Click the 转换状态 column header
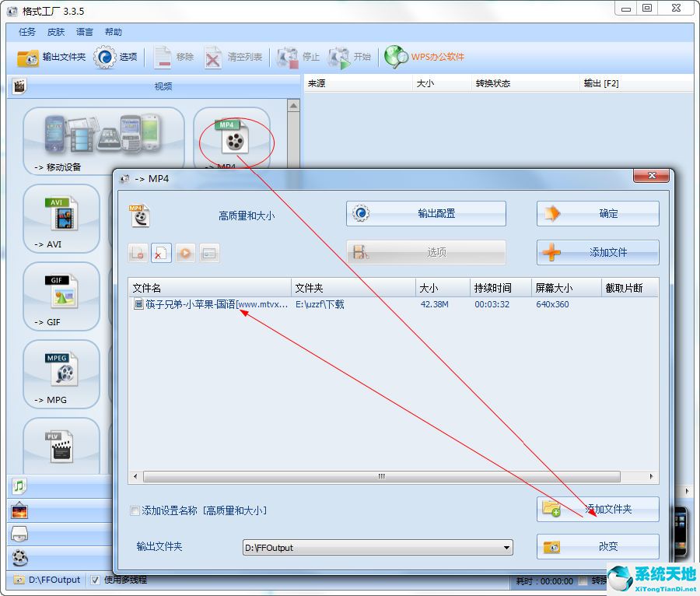Image resolution: width=700 pixels, height=596 pixels. click(526, 83)
